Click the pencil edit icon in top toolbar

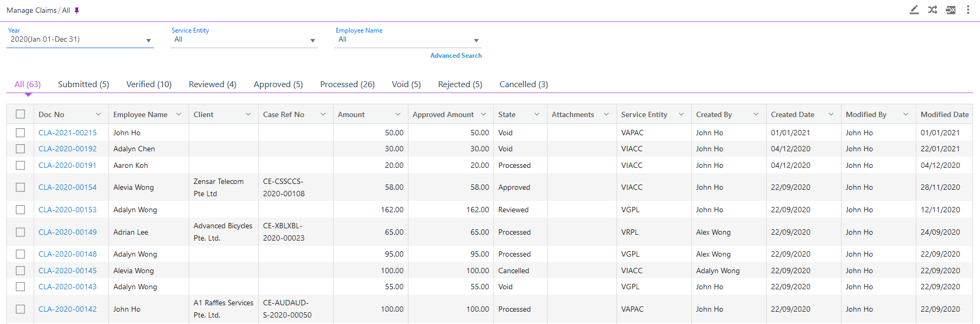pos(914,10)
